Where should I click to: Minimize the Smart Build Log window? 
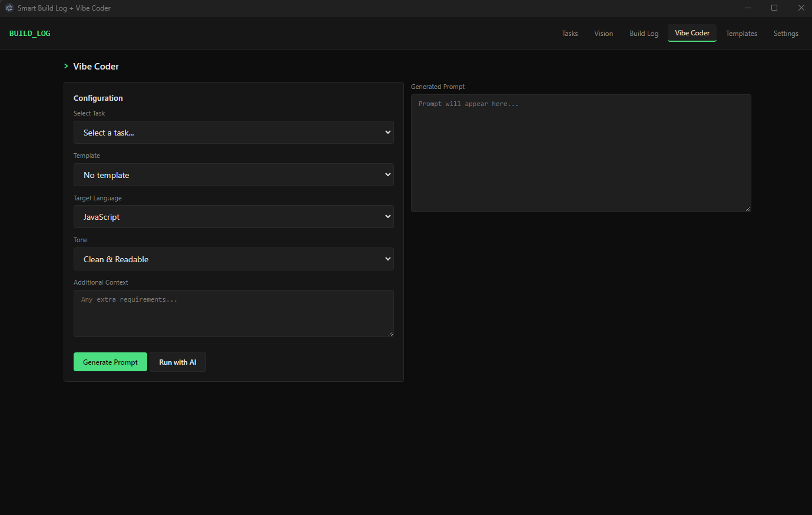[x=748, y=8]
